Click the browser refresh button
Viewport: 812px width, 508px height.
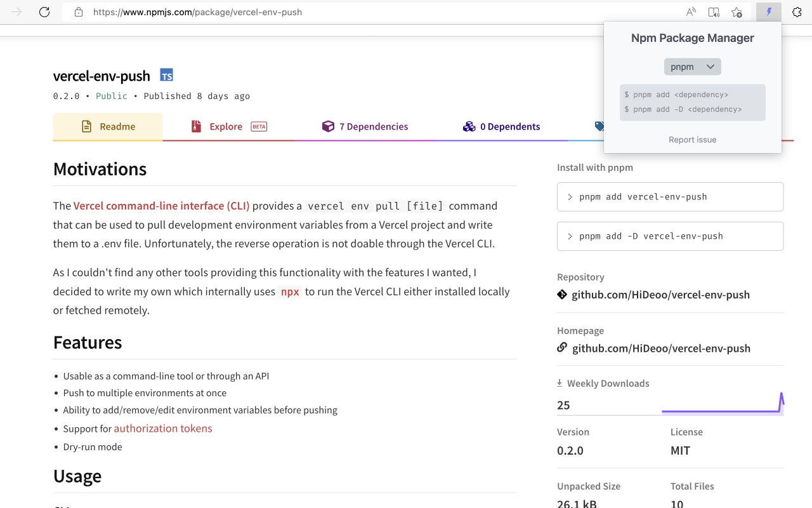tap(44, 12)
